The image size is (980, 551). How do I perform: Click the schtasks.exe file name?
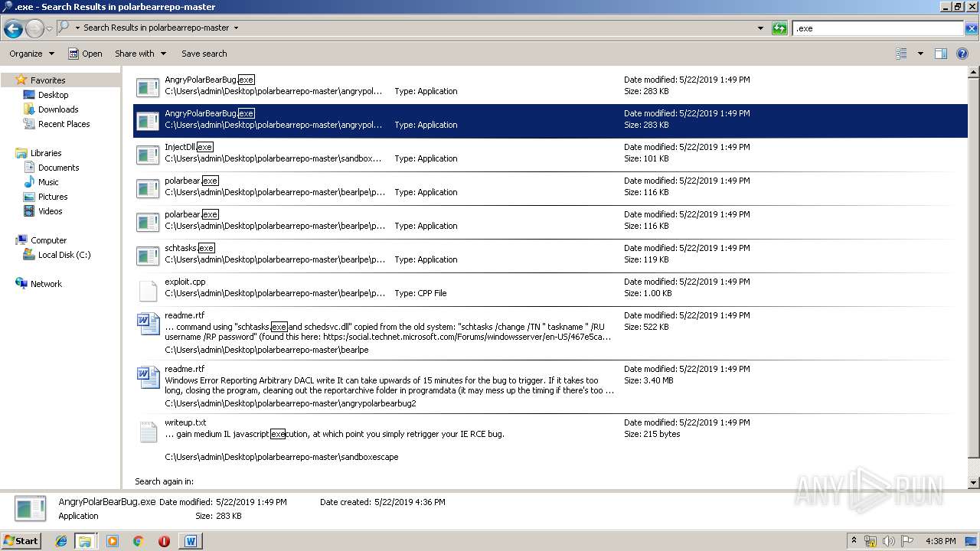point(190,248)
